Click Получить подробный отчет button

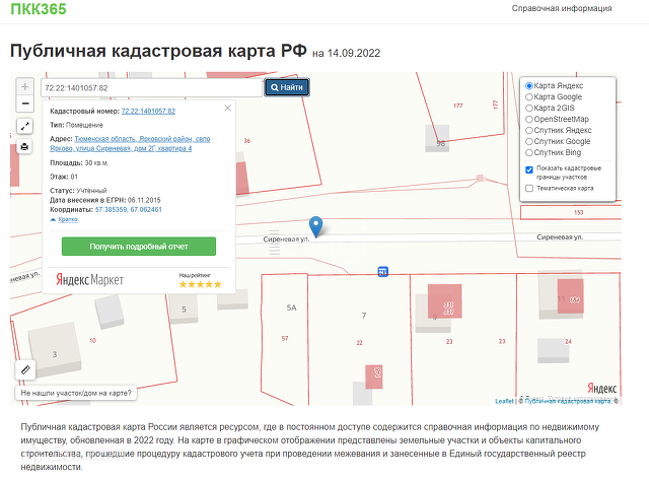(x=139, y=247)
